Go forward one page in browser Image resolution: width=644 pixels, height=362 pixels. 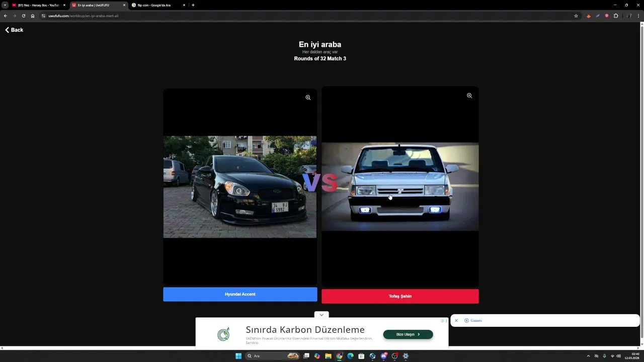coord(15,16)
